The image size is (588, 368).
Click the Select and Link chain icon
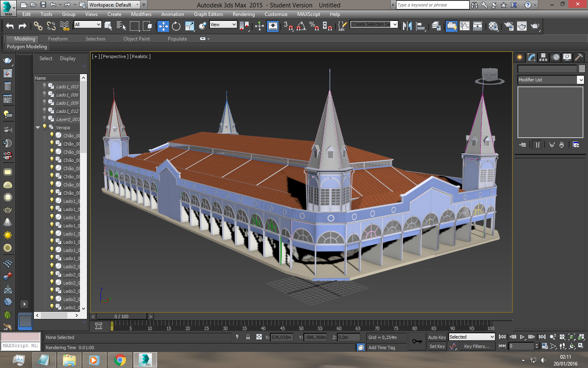(38, 26)
